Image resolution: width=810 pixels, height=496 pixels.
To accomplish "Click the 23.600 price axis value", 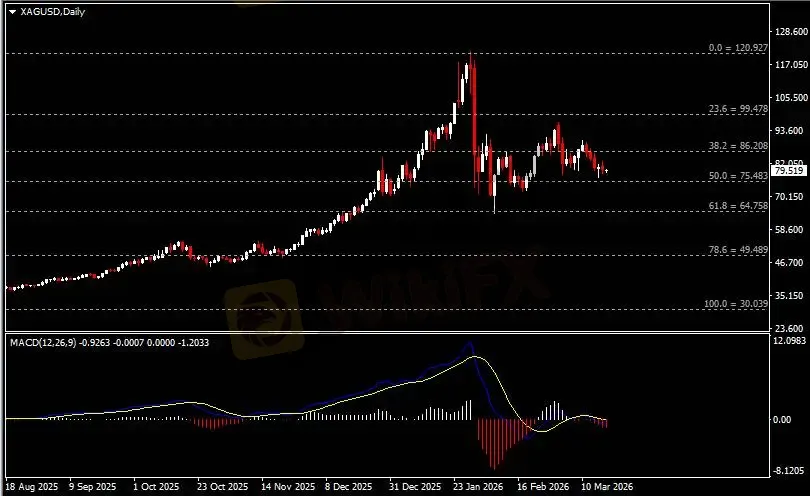I will [x=791, y=329].
